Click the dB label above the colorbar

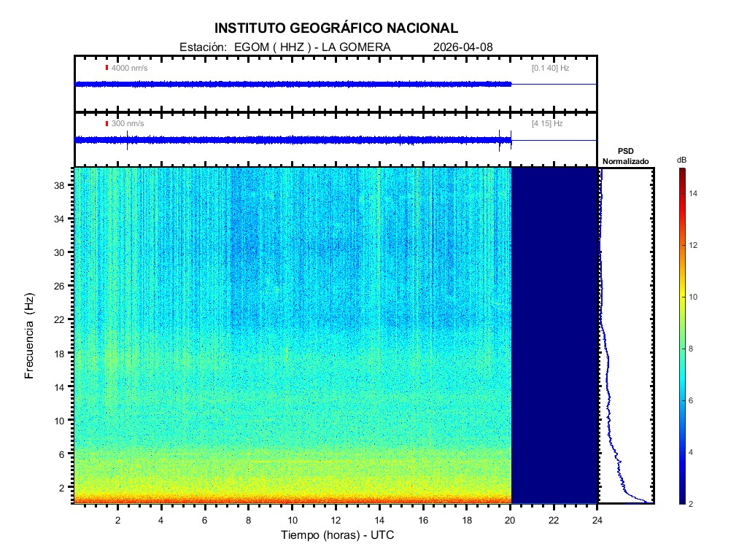tap(681, 160)
